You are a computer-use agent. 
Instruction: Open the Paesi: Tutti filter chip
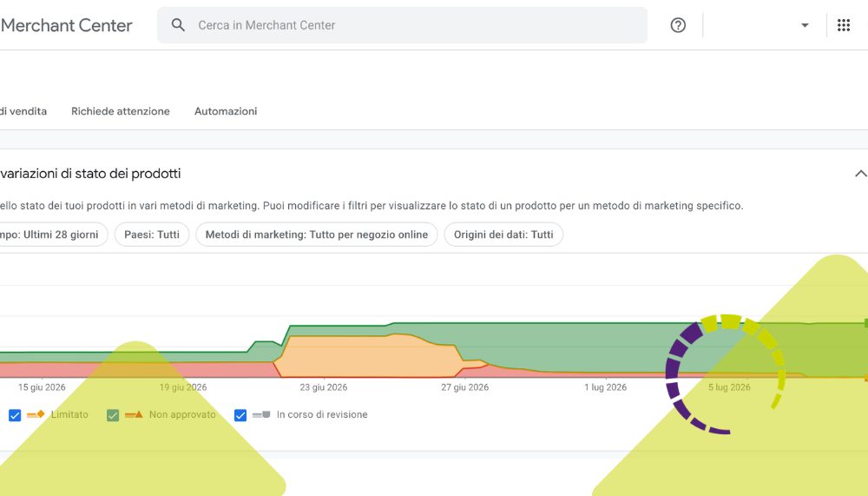152,235
